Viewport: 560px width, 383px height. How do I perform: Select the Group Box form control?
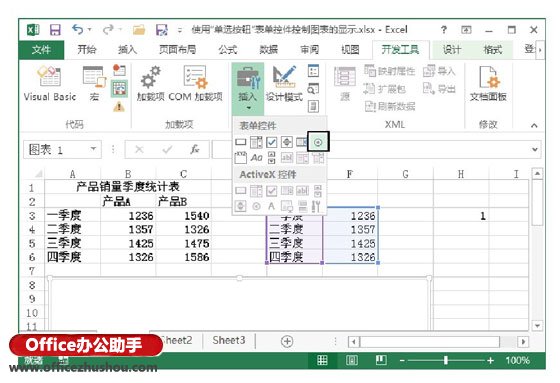(x=241, y=158)
